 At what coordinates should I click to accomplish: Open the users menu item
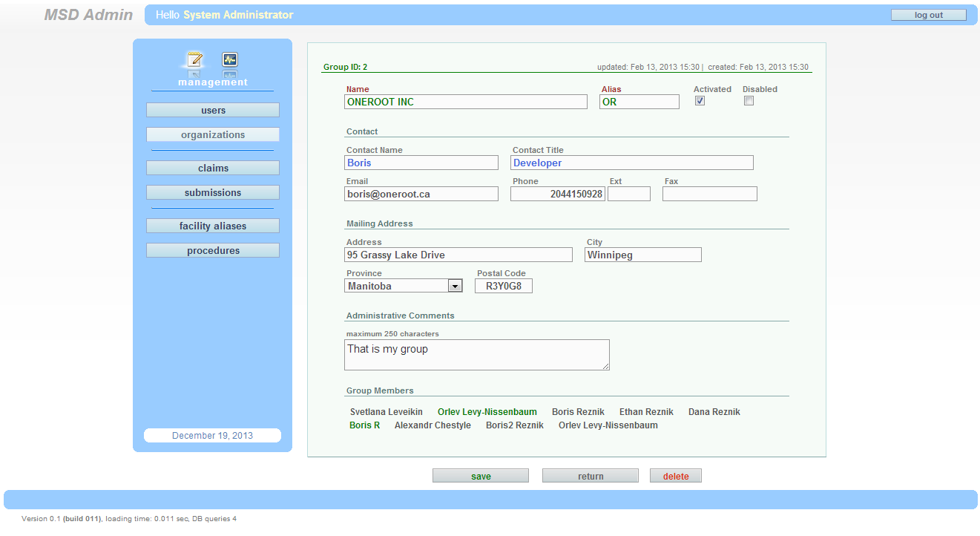213,110
